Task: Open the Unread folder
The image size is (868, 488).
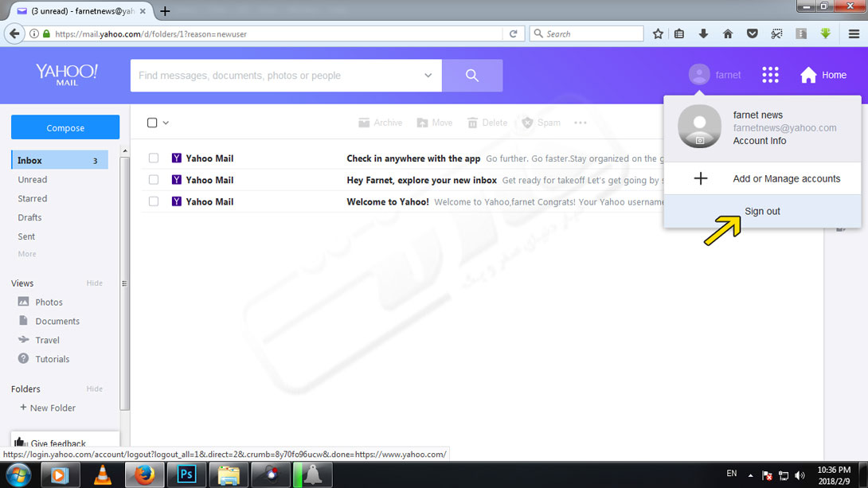Action: click(32, 179)
